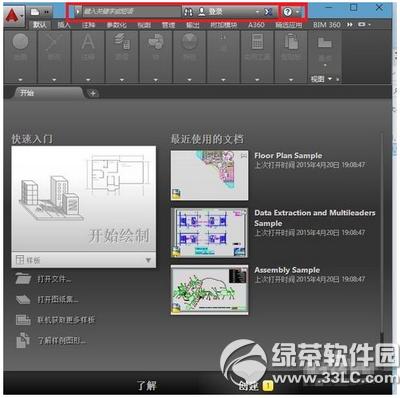Switch to the 默认 ribbon tab
The image size is (400, 398).
(40, 25)
